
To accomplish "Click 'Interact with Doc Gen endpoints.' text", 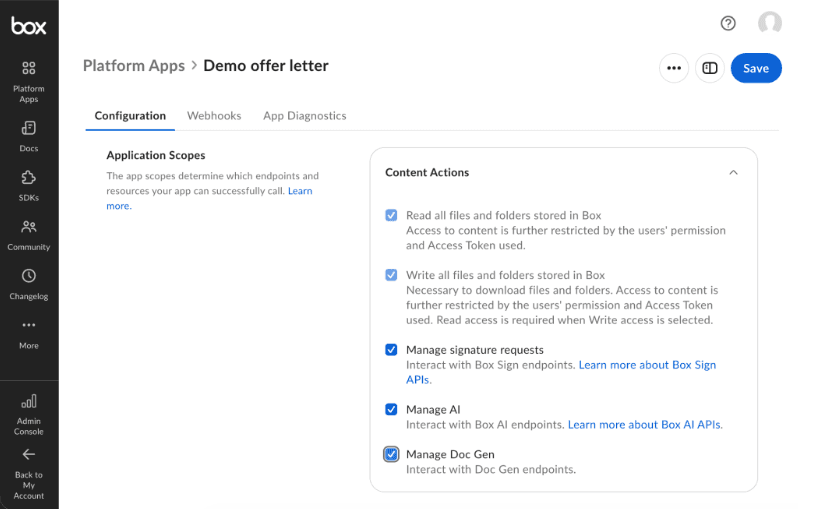I will tap(491, 469).
